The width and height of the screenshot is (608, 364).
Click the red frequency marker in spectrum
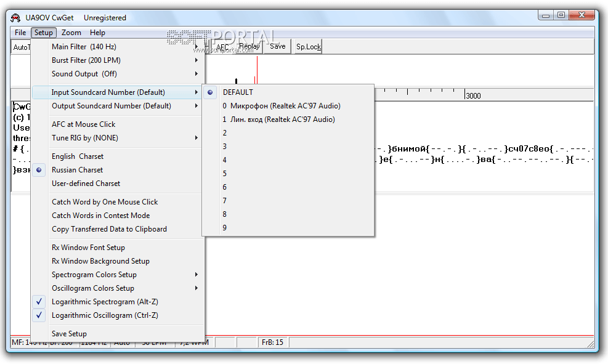pos(257,70)
